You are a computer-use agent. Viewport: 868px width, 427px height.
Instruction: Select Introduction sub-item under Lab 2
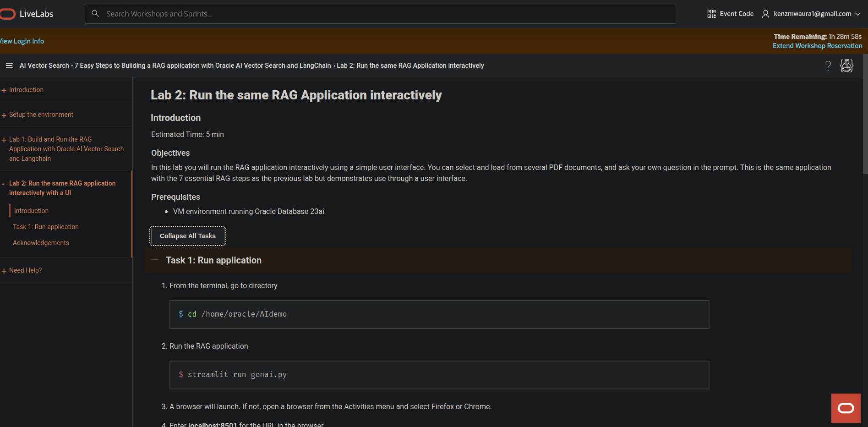pyautogui.click(x=31, y=211)
